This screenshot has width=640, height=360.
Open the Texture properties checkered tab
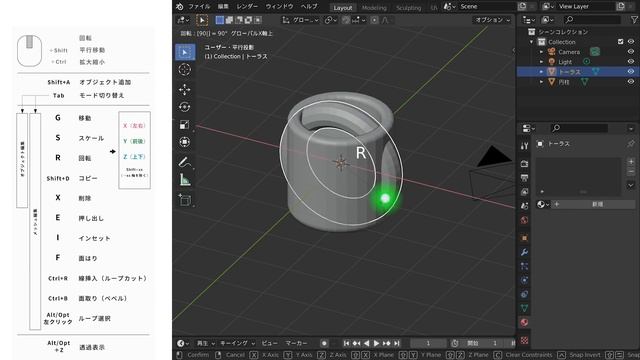click(x=524, y=340)
